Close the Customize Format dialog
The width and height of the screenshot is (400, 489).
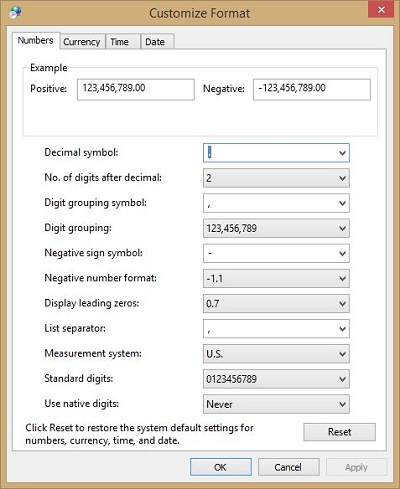[382, 10]
